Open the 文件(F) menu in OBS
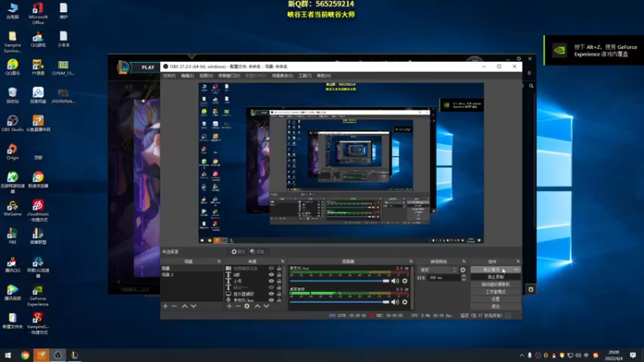644x362 pixels. 169,76
